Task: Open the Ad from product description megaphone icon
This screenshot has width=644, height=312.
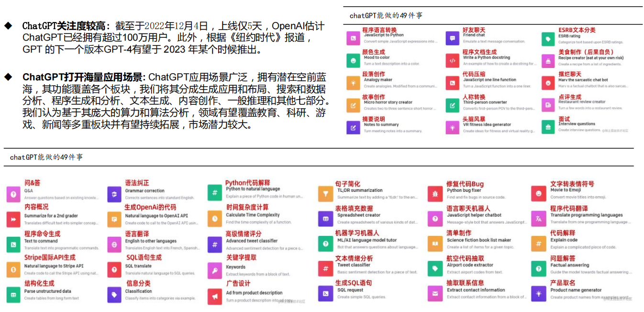Action: tap(215, 296)
